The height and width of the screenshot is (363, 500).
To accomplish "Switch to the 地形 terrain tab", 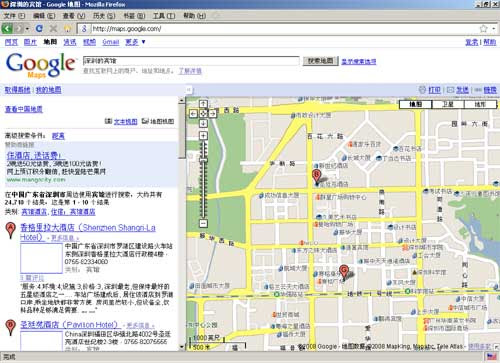I will pyautogui.click(x=480, y=104).
